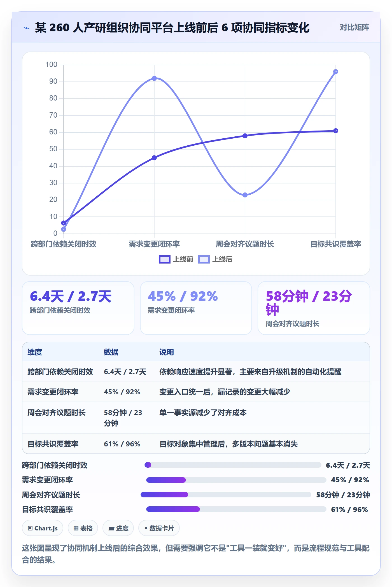Click the 数据卡片 tag chip

click(159, 528)
